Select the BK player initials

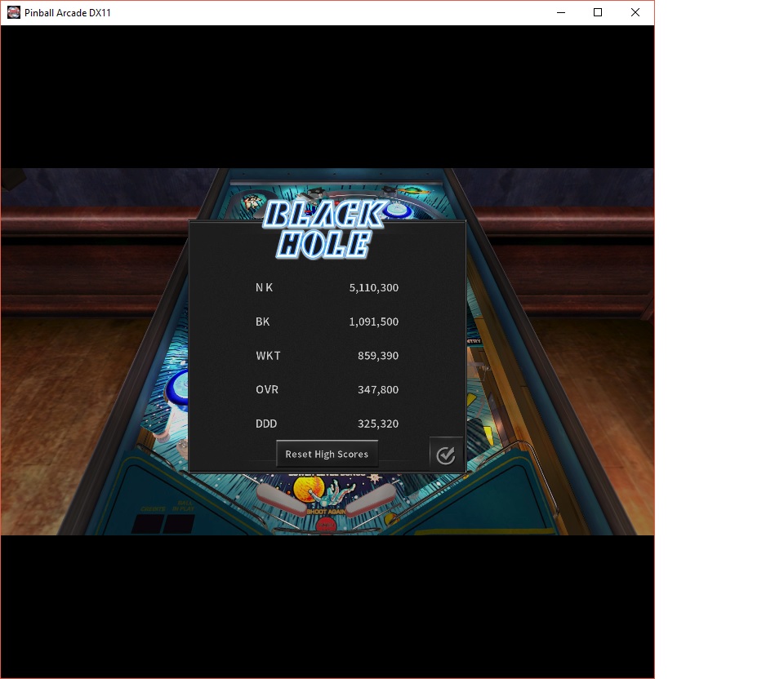click(x=262, y=322)
